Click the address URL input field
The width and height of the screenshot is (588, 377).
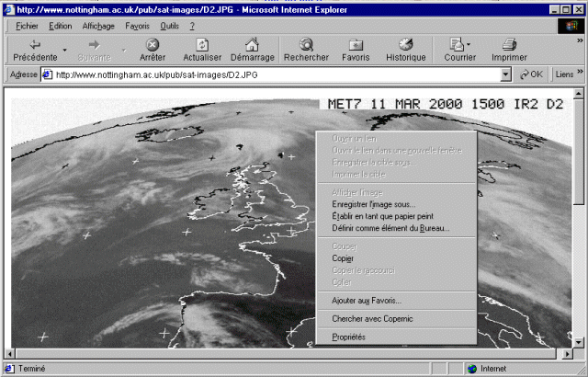[x=276, y=74]
